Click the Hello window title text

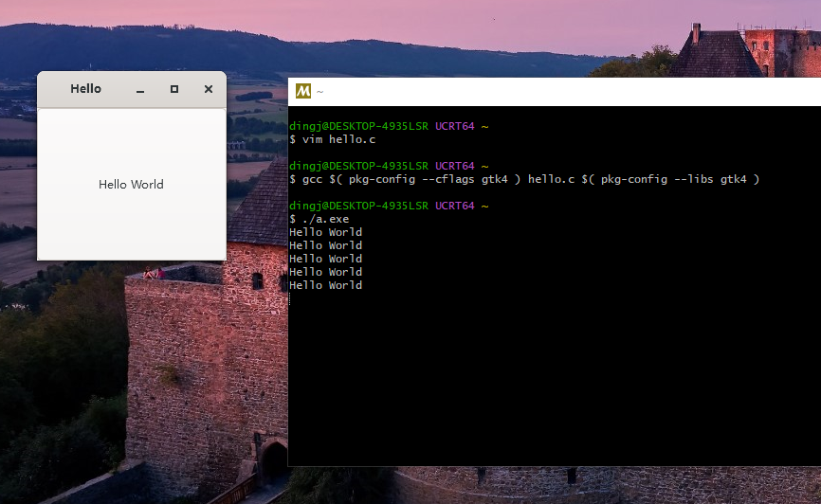(x=85, y=89)
